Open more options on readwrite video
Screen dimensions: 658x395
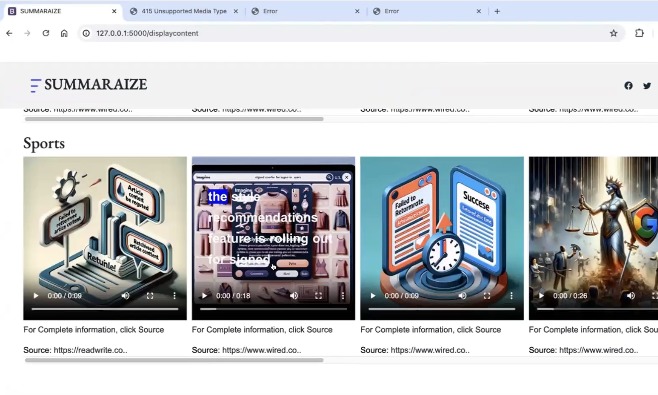coord(174,296)
